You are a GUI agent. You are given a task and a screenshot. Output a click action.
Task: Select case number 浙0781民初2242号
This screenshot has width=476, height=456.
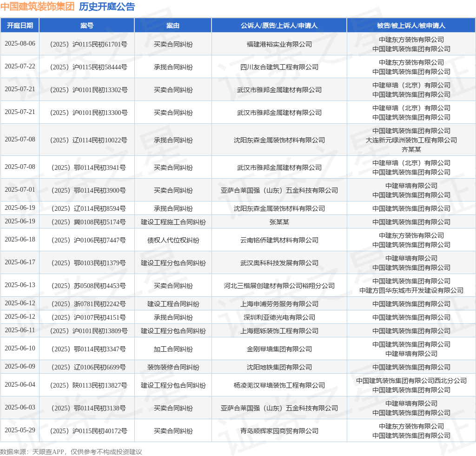click(x=89, y=304)
